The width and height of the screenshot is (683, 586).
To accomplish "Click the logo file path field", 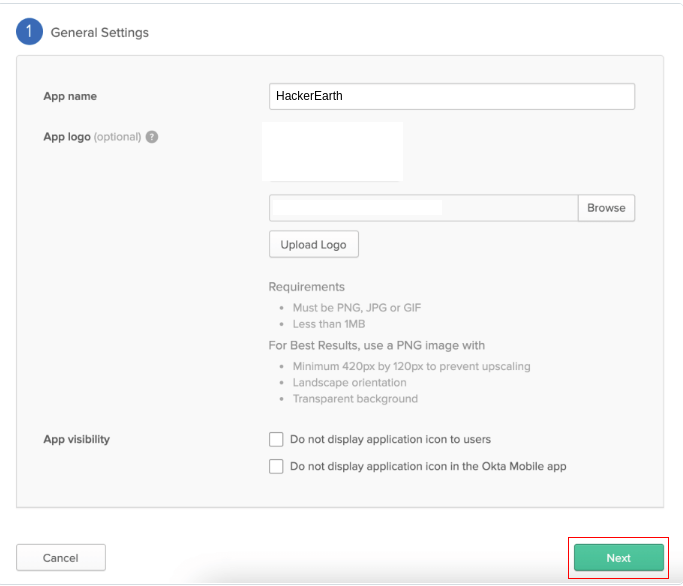I will point(423,208).
